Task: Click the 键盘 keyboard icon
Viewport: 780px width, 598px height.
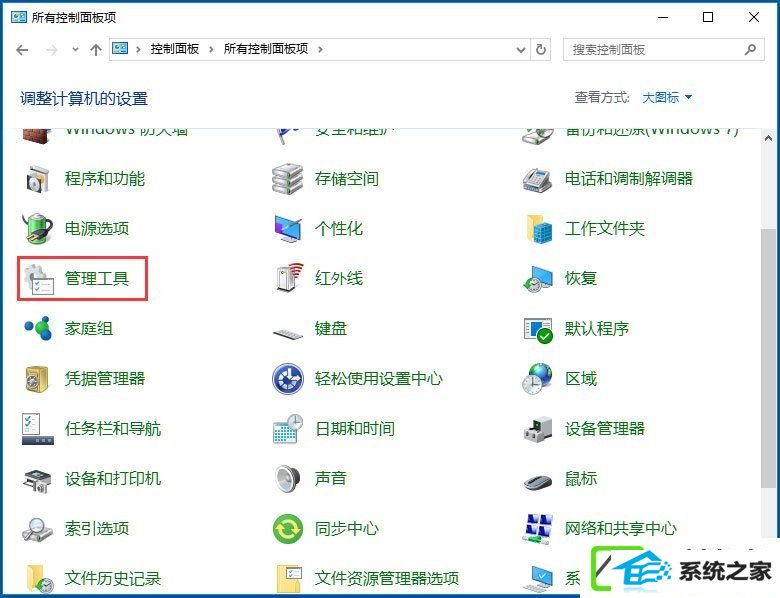Action: click(x=288, y=333)
